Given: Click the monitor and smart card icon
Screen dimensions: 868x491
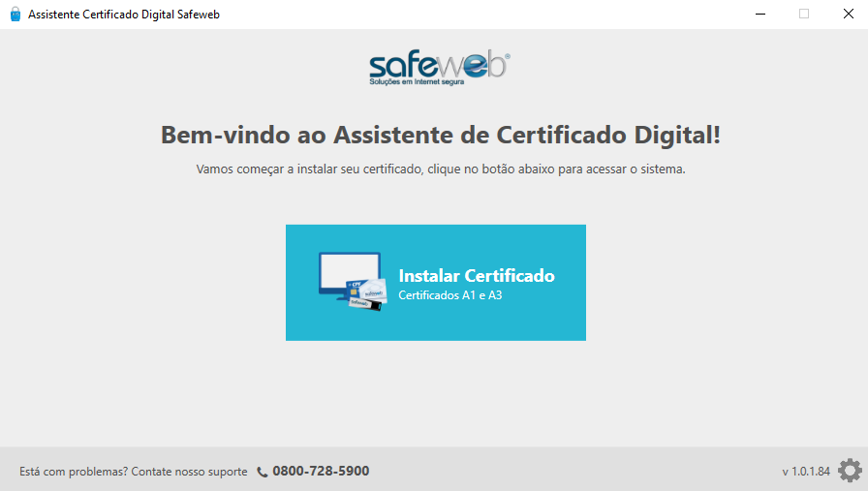Looking at the screenshot, I should pos(353,281).
